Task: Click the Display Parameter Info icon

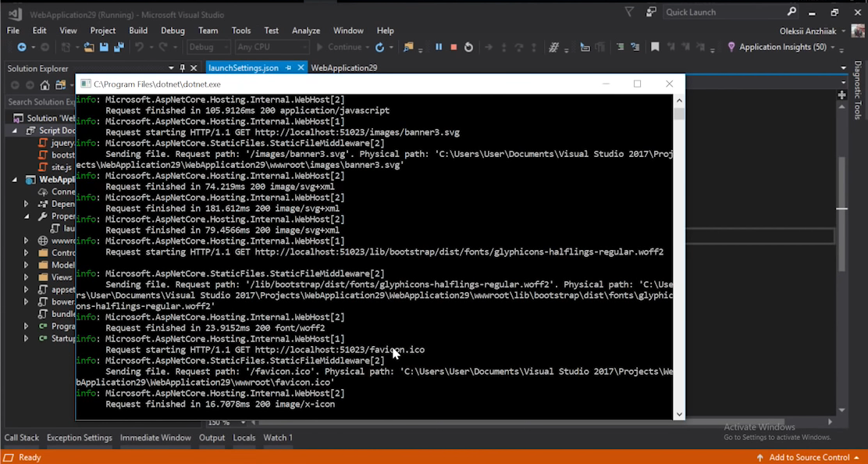Action: (635, 48)
